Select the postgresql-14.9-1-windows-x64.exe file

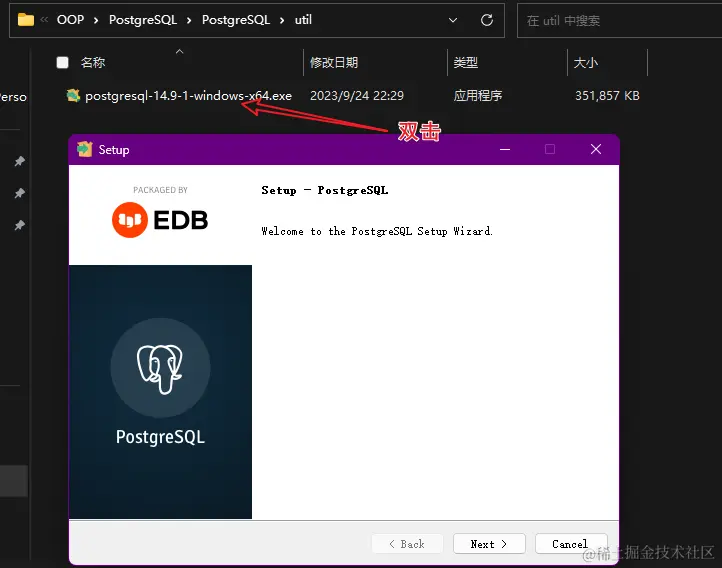[188, 96]
